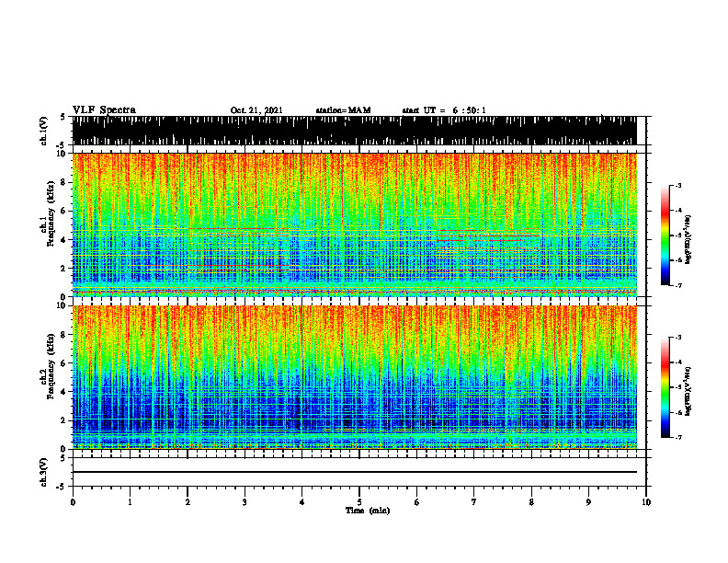Click the -7 tick on ch.2 colorbar

pos(678,437)
